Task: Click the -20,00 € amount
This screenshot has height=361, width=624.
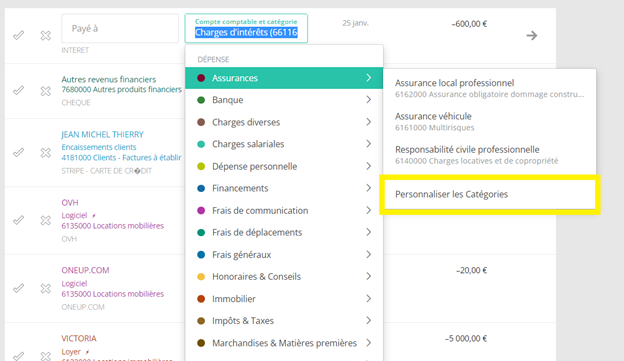Action: [x=472, y=271]
